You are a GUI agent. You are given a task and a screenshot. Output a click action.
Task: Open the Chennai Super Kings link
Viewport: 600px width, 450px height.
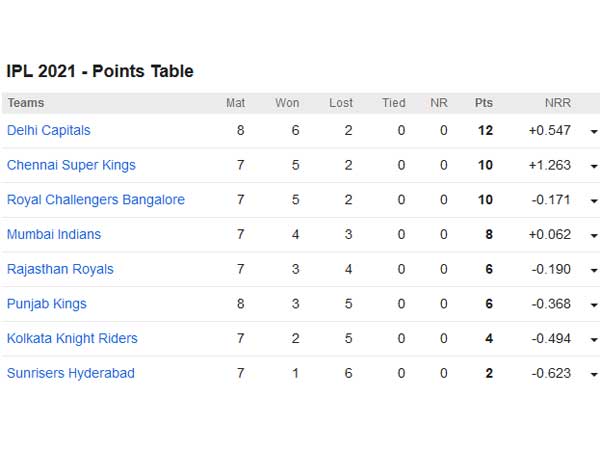coord(71,165)
